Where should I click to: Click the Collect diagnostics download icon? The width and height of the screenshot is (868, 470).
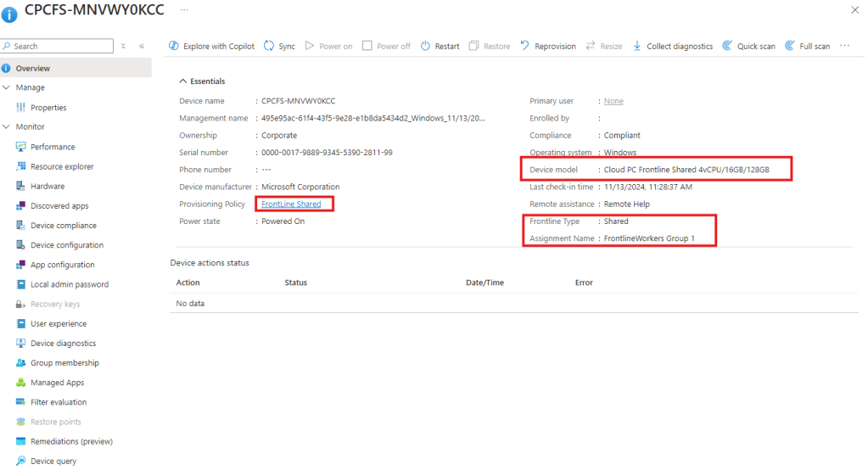click(637, 46)
